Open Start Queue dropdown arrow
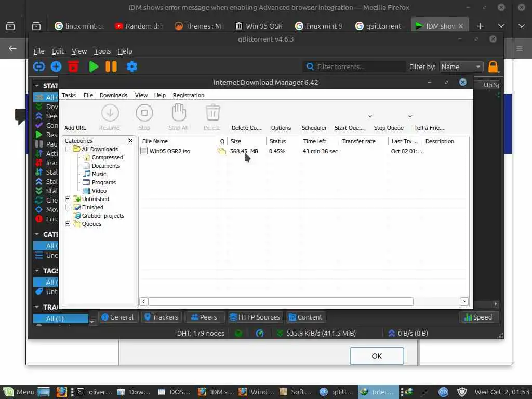This screenshot has height=399, width=532. pyautogui.click(x=370, y=116)
